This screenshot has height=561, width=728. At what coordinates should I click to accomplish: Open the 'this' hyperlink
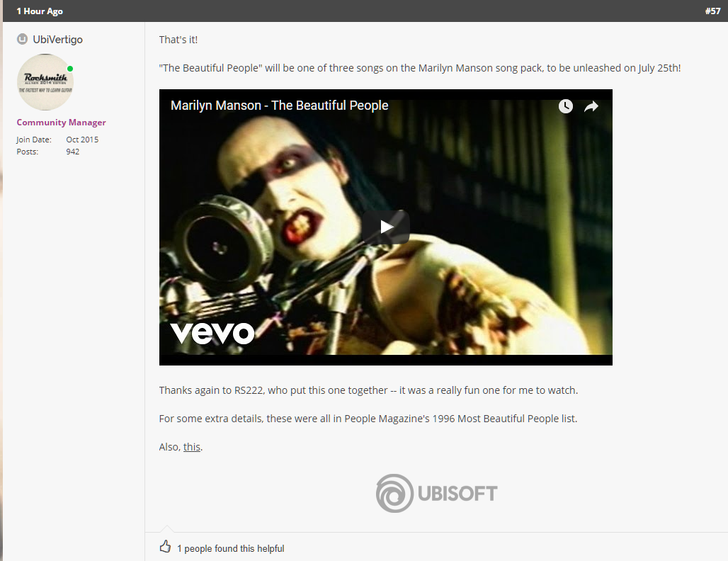[191, 447]
